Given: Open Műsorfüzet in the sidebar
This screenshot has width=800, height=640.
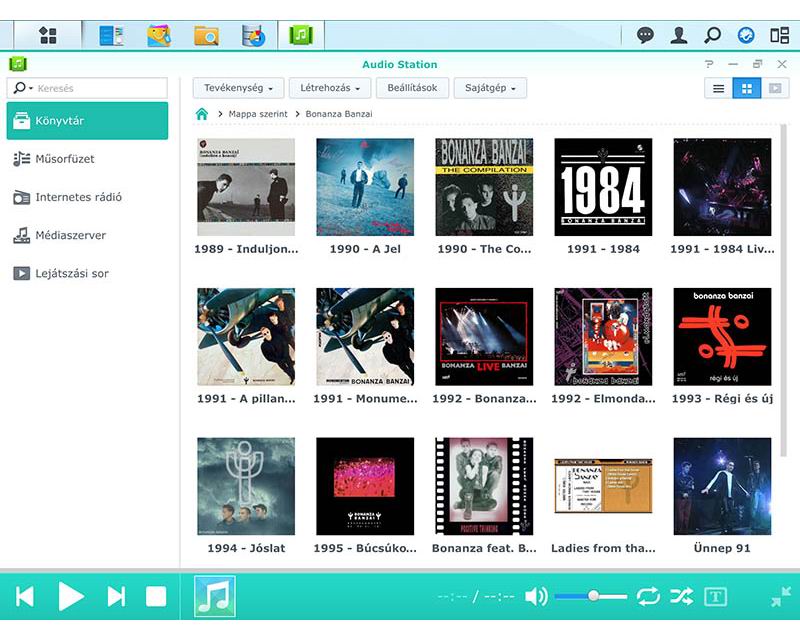Looking at the screenshot, I should click(65, 159).
